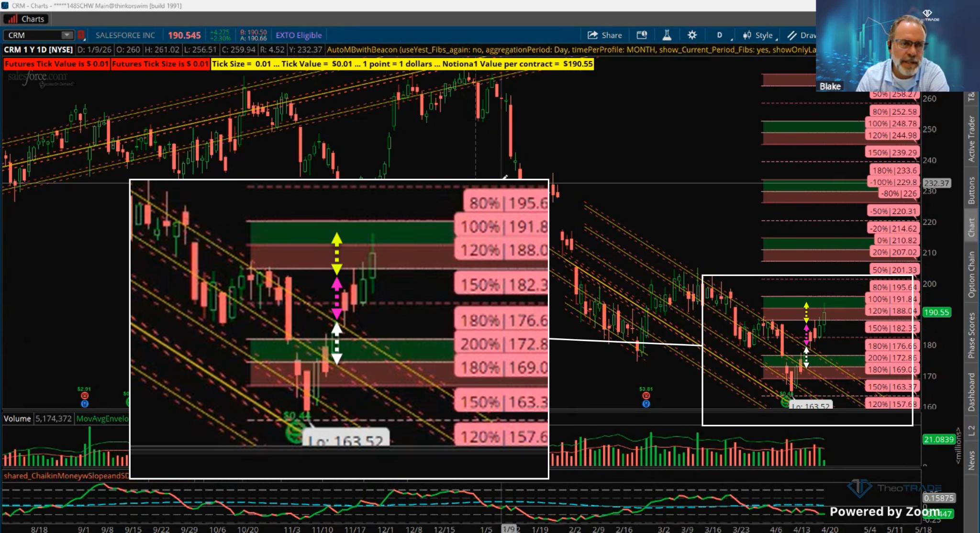
Task: Click the 190.545 last price
Action: click(x=184, y=35)
